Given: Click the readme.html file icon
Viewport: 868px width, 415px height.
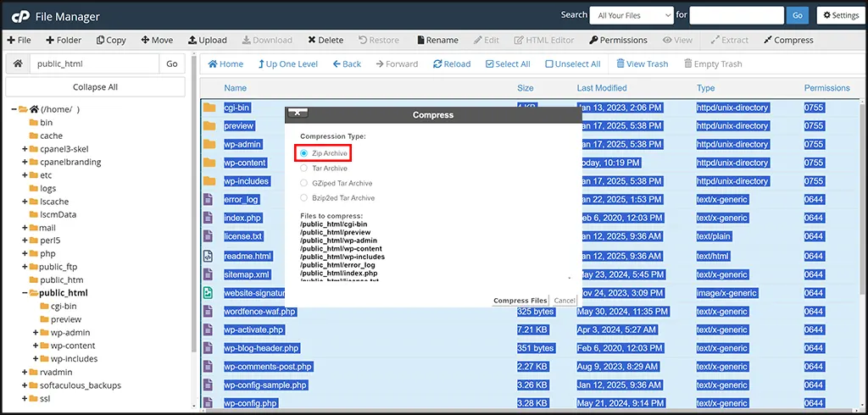Looking at the screenshot, I should 208,256.
